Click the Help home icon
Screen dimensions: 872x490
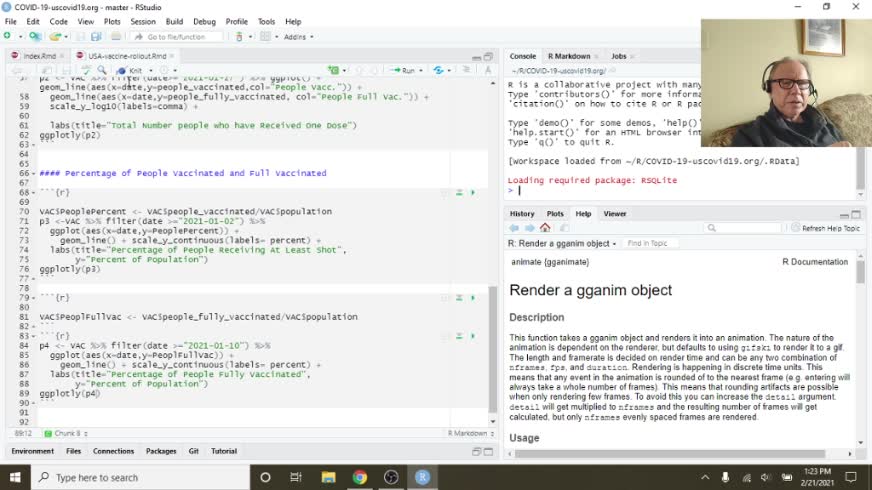545,228
